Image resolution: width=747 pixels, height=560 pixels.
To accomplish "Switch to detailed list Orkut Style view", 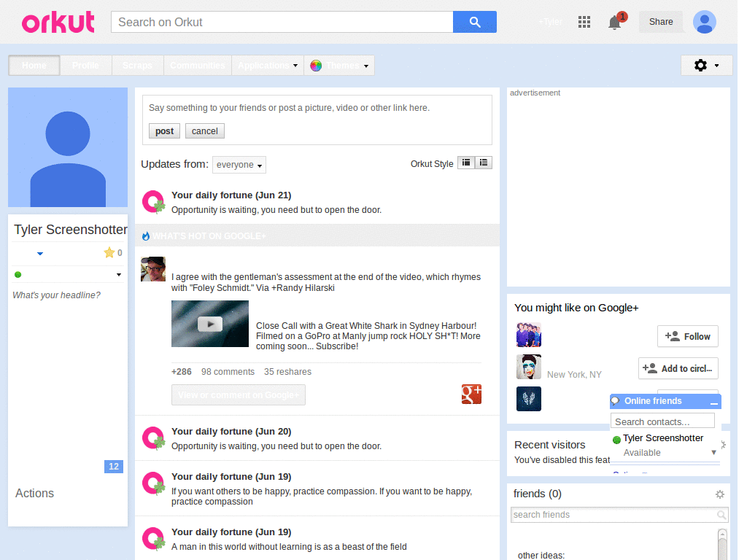I will point(484,163).
